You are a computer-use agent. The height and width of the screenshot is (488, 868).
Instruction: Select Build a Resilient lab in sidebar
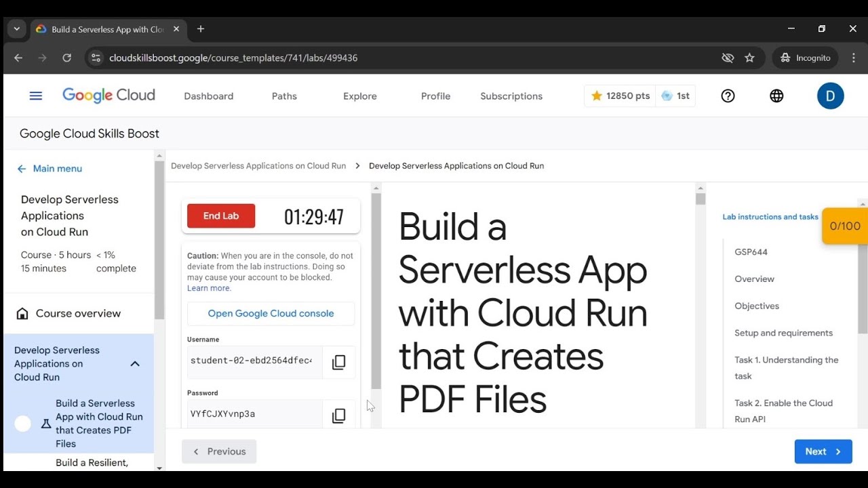pyautogui.click(x=92, y=463)
